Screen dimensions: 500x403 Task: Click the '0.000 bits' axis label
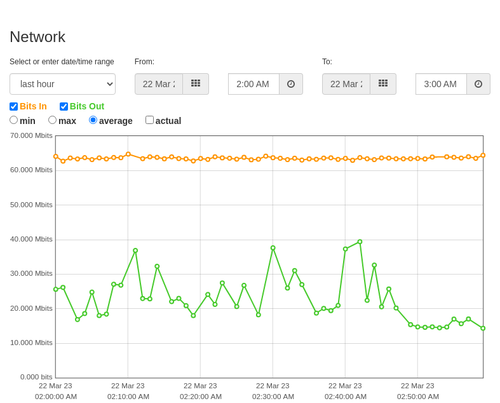coord(36,377)
